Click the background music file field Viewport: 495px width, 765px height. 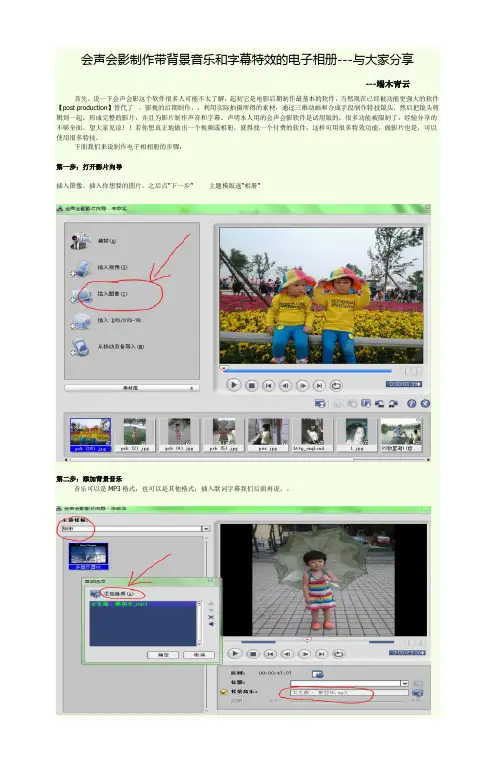tap(349, 692)
